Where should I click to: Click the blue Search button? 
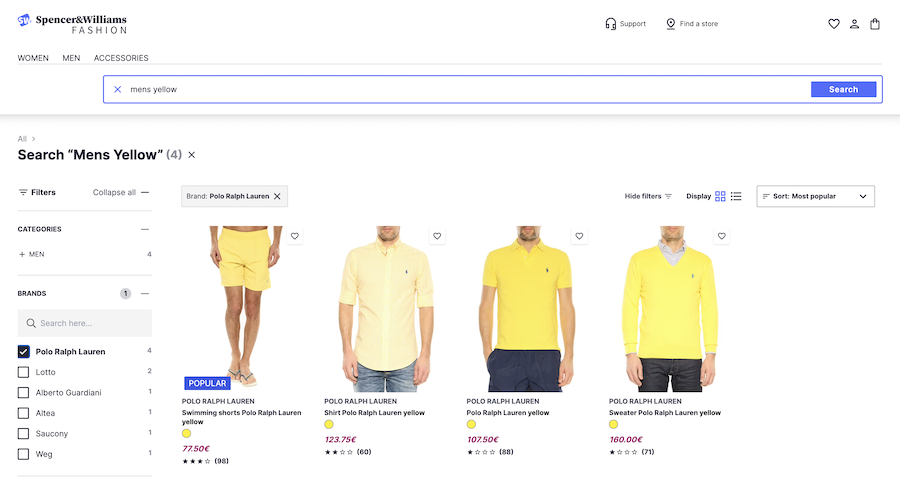tap(843, 89)
